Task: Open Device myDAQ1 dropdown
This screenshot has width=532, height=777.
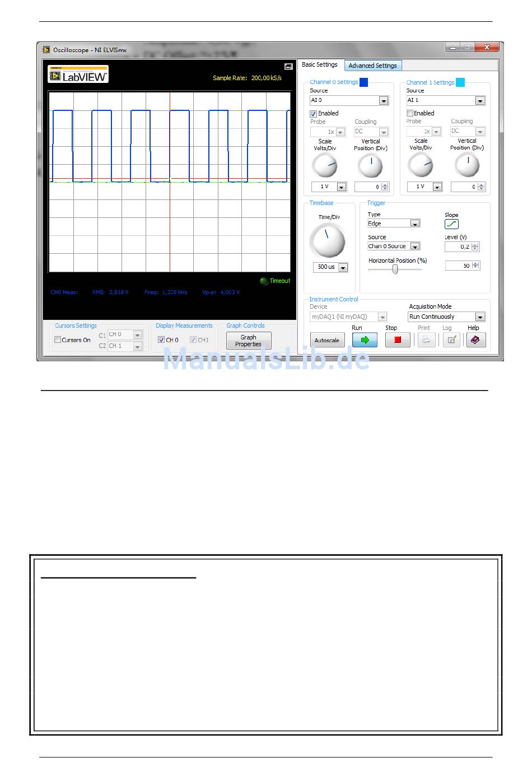Action: pos(382,317)
